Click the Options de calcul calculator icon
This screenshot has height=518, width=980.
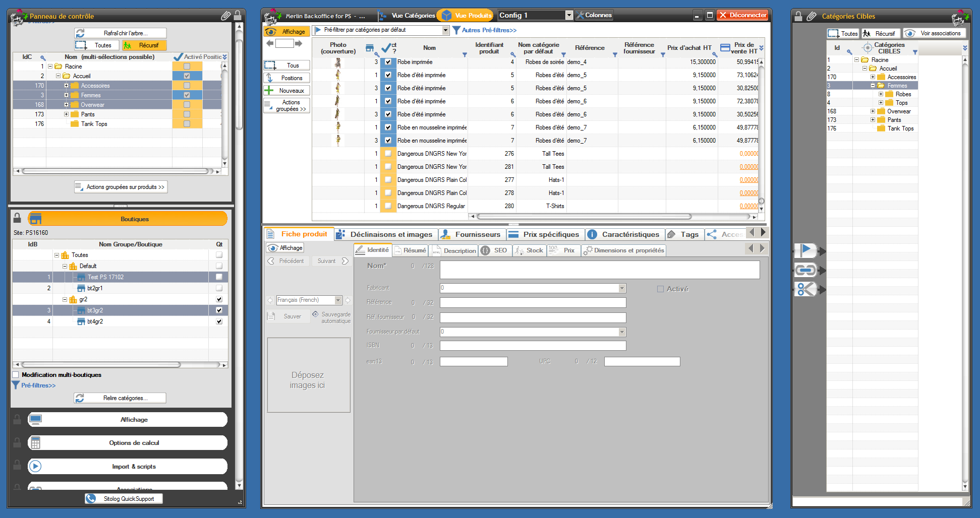pos(35,443)
